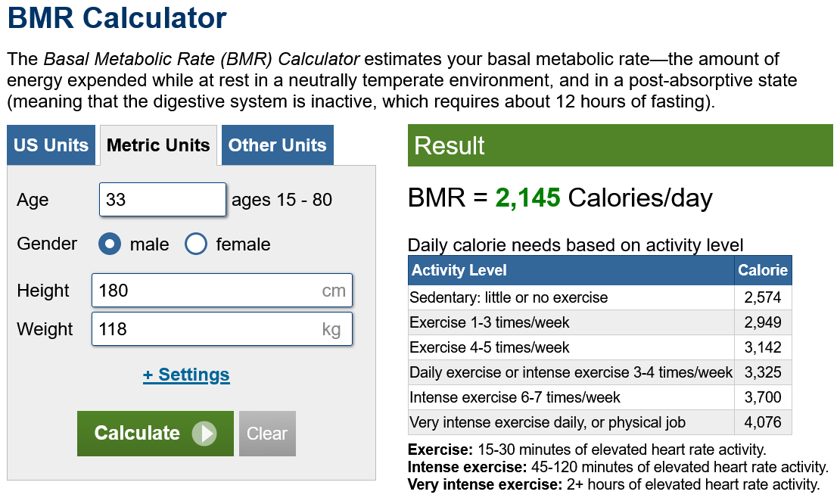Click the gray Clear button

point(267,434)
